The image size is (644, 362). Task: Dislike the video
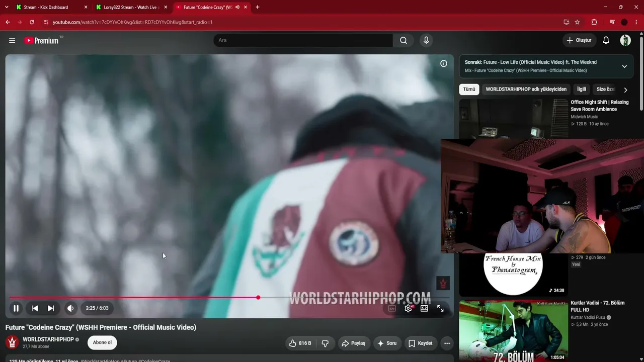[x=325, y=343]
